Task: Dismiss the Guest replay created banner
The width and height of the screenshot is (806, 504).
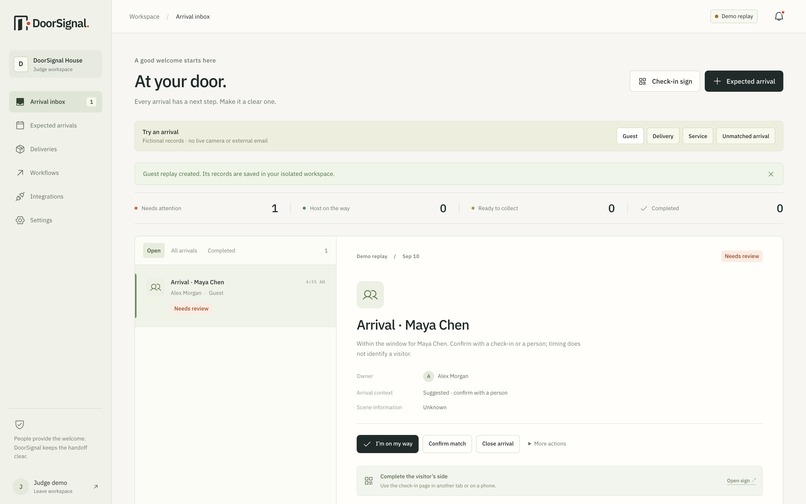Action: pos(771,174)
